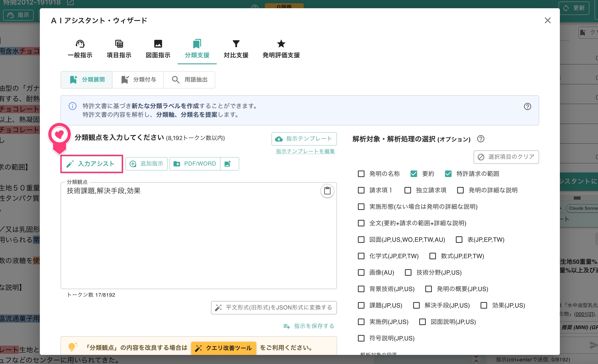This screenshot has width=598, height=364.
Task: Switch to the 発明評価支援 tab
Action: (281, 49)
